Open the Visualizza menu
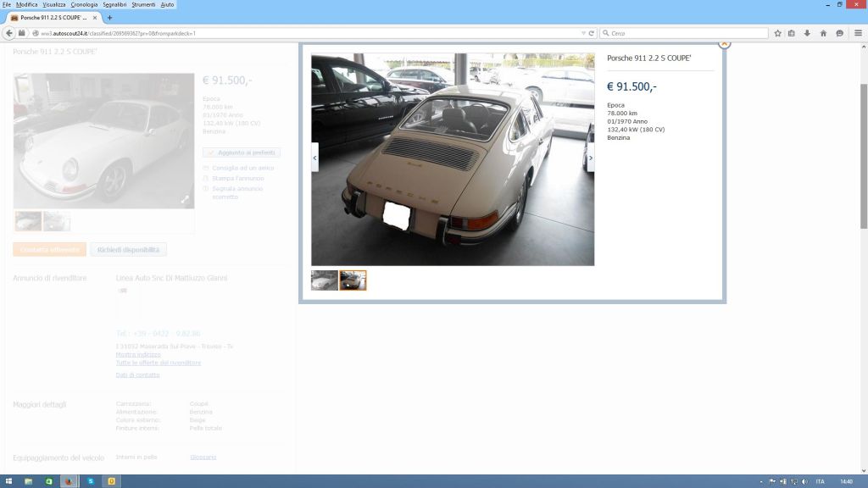 click(54, 4)
